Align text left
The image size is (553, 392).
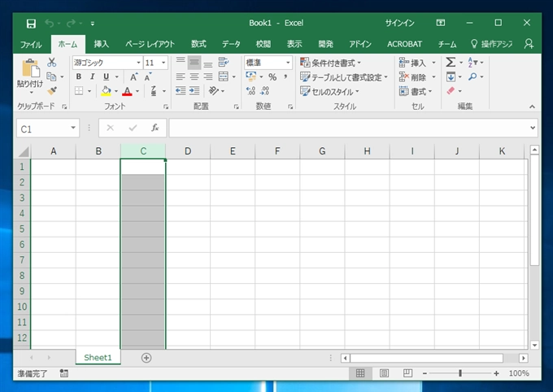[x=181, y=76]
